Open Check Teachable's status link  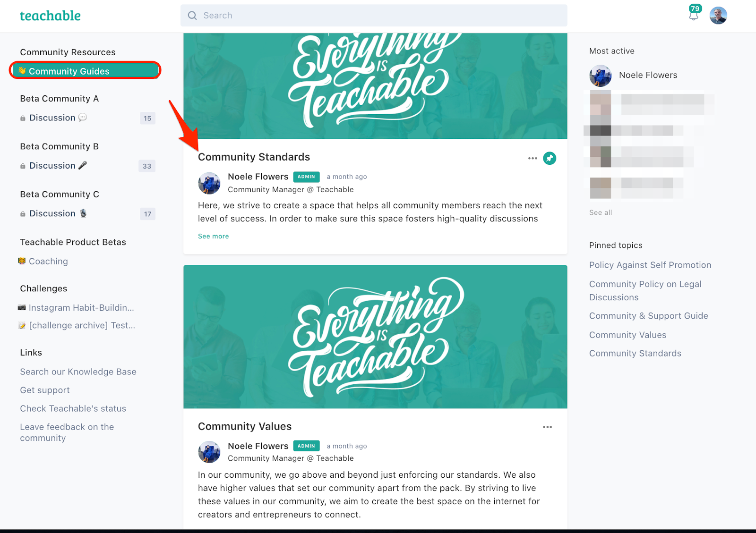click(73, 408)
